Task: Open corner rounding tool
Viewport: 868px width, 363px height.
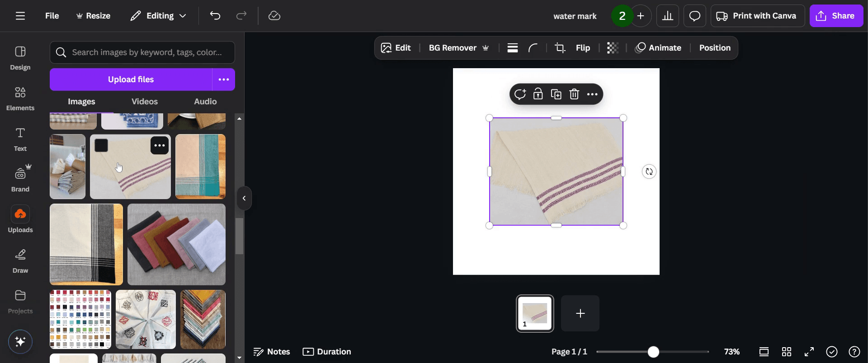Action: tap(533, 48)
